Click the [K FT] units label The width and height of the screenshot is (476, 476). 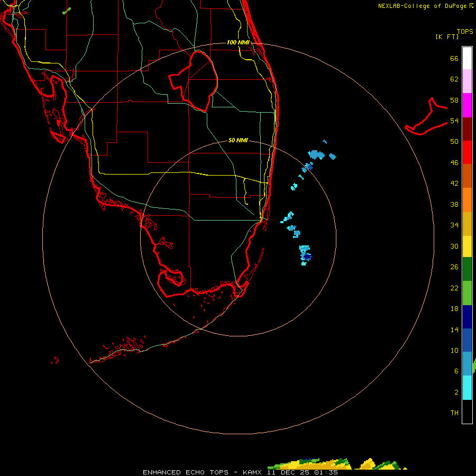(x=447, y=36)
